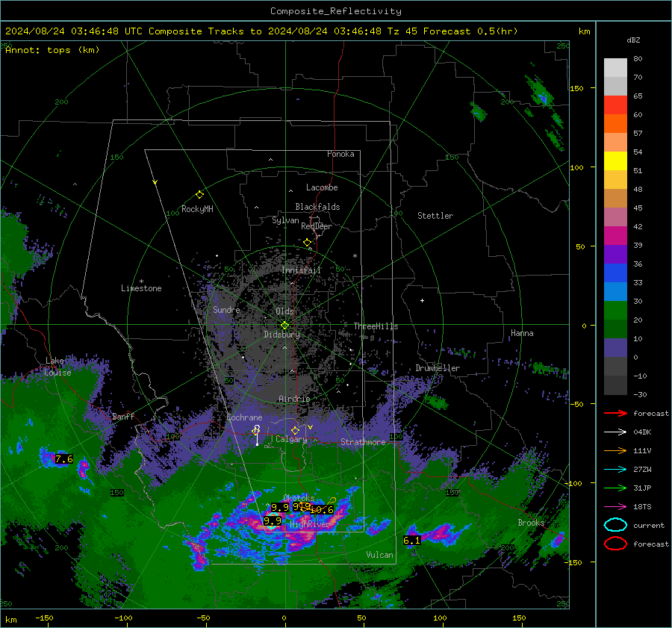Click the yellow diamond marker beside RockyMH
Image resolution: width=672 pixels, height=628 pixels.
coord(199,195)
